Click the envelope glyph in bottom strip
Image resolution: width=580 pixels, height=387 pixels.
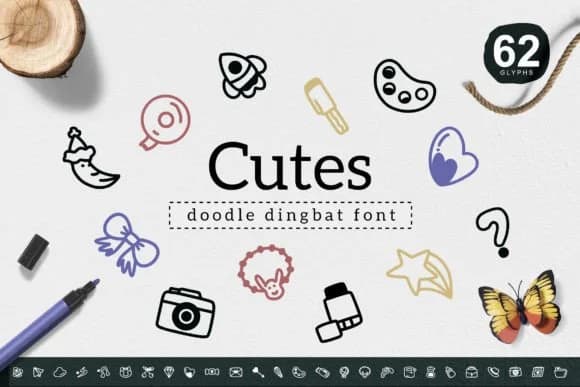point(236,373)
